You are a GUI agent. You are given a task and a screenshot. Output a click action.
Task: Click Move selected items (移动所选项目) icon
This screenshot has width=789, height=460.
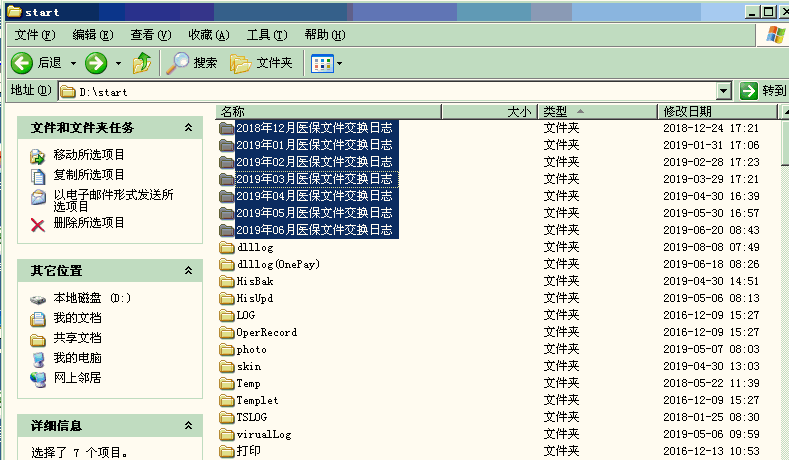point(38,156)
